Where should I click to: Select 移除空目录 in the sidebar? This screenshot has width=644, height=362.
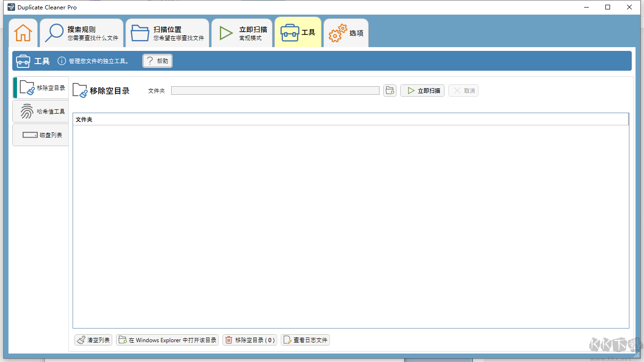coord(41,88)
